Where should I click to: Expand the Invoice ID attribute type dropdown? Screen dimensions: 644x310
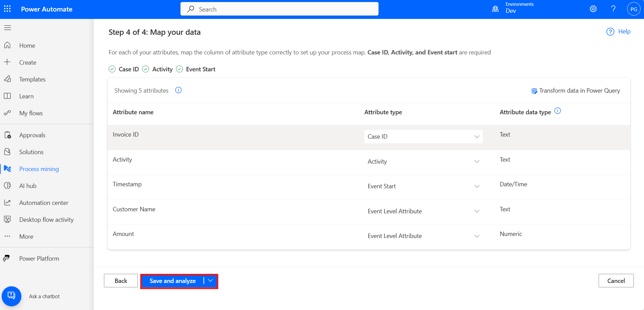[423, 137]
